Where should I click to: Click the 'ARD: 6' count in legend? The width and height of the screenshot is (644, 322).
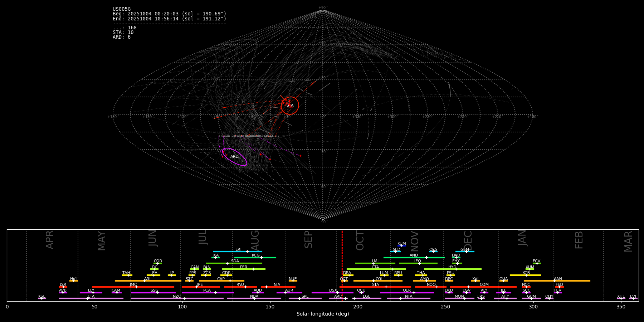tap(122, 37)
